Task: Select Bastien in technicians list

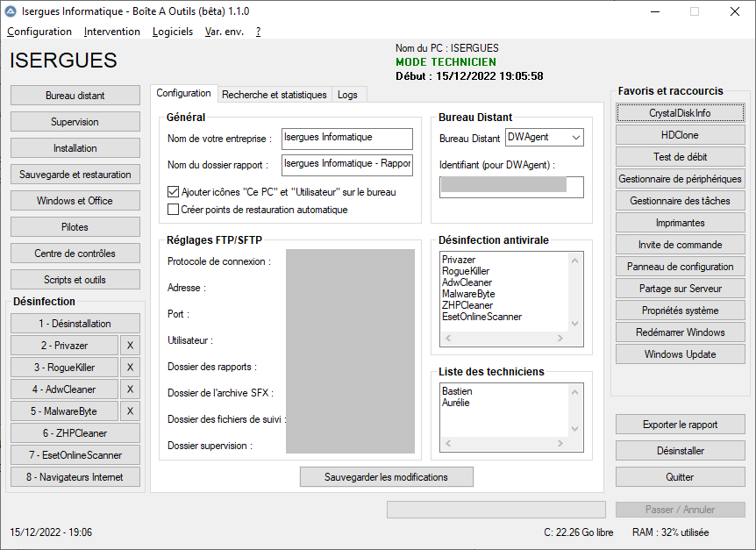Action: pos(457,391)
